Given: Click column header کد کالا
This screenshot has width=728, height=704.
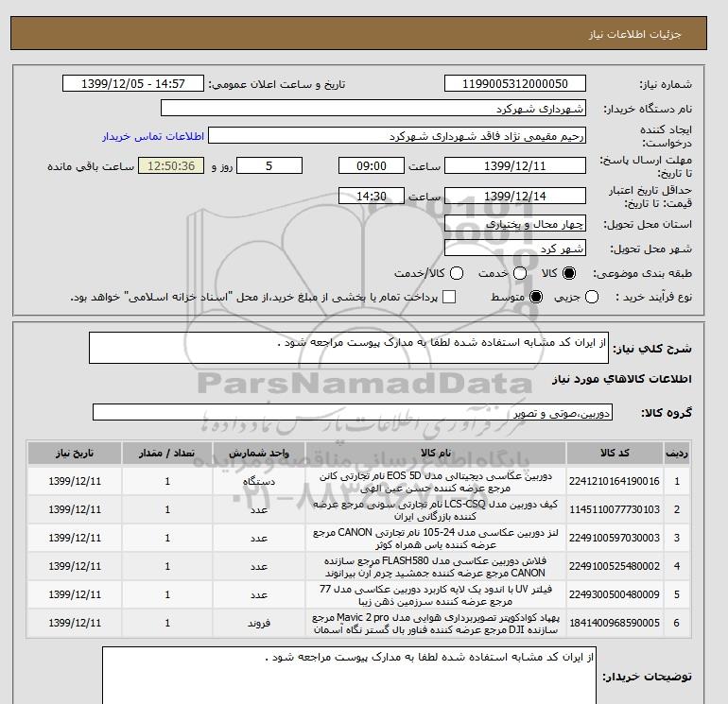Looking at the screenshot, I should coord(615,453).
